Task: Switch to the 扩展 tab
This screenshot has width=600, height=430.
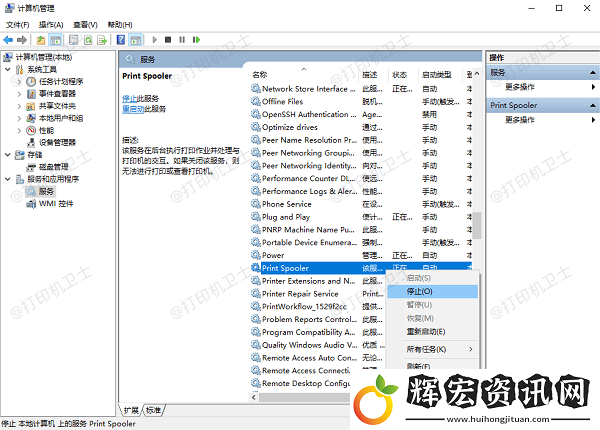Action: click(131, 410)
